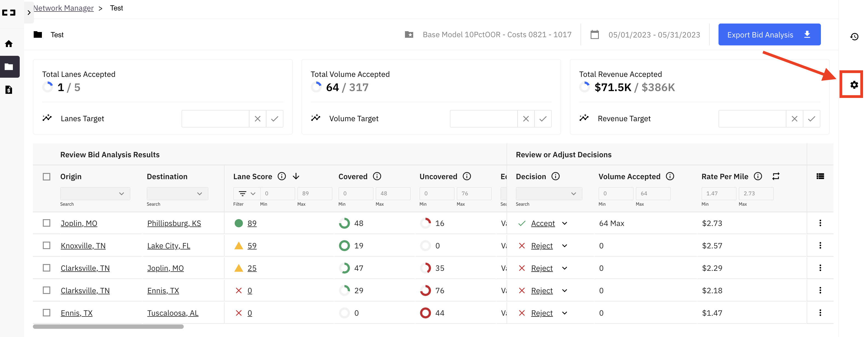Open the folders section in sidebar
Viewport: 868px width, 337px height.
coord(9,67)
